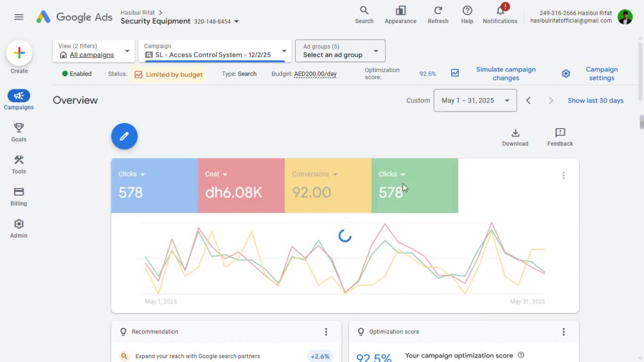Select the yellow Conversions scorecard tile

tap(328, 186)
